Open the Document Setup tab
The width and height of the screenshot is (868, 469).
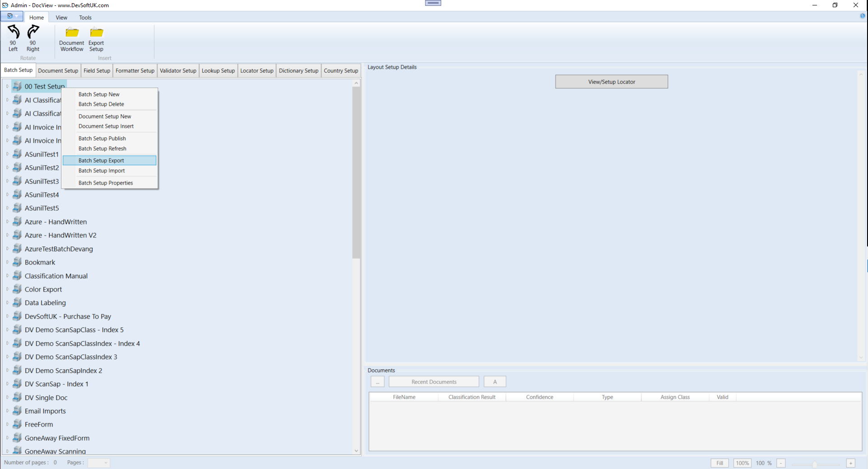pyautogui.click(x=58, y=71)
